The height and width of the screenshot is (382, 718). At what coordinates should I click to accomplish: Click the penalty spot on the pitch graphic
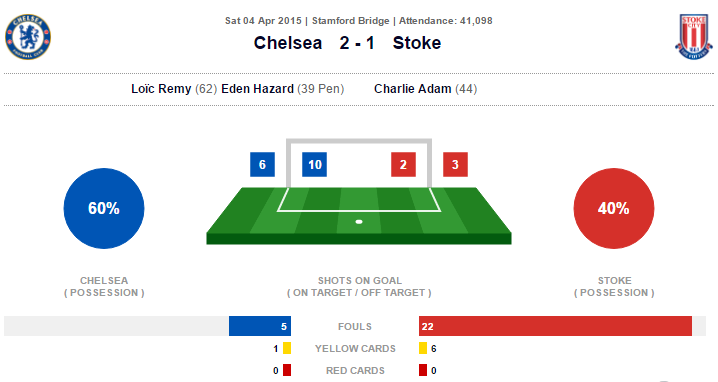(359, 222)
